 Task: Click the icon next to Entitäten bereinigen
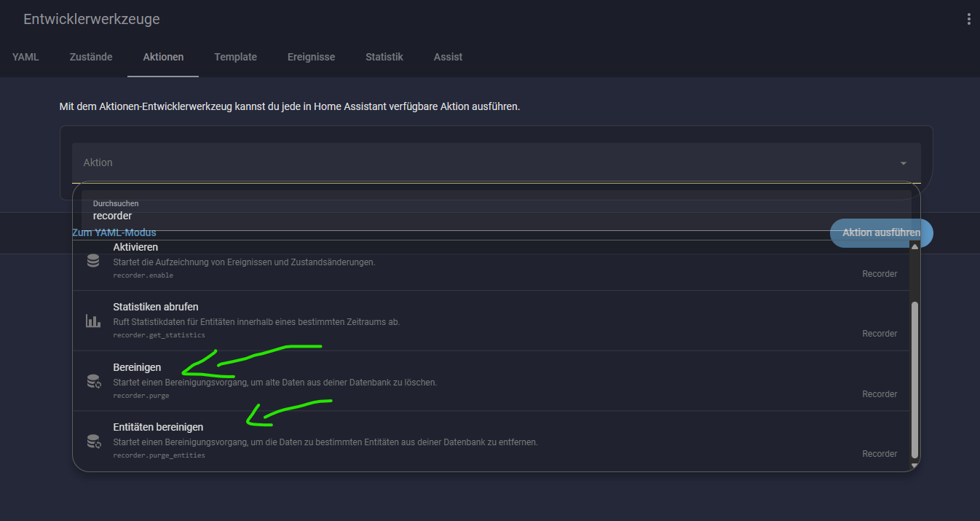pos(93,441)
